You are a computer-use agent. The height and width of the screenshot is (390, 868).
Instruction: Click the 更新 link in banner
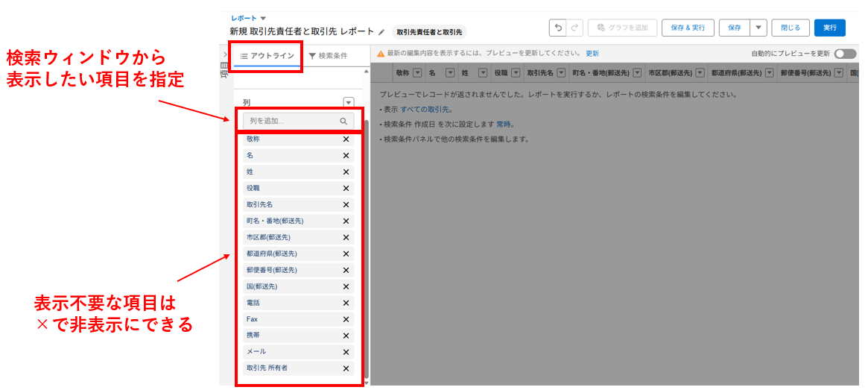tap(592, 54)
